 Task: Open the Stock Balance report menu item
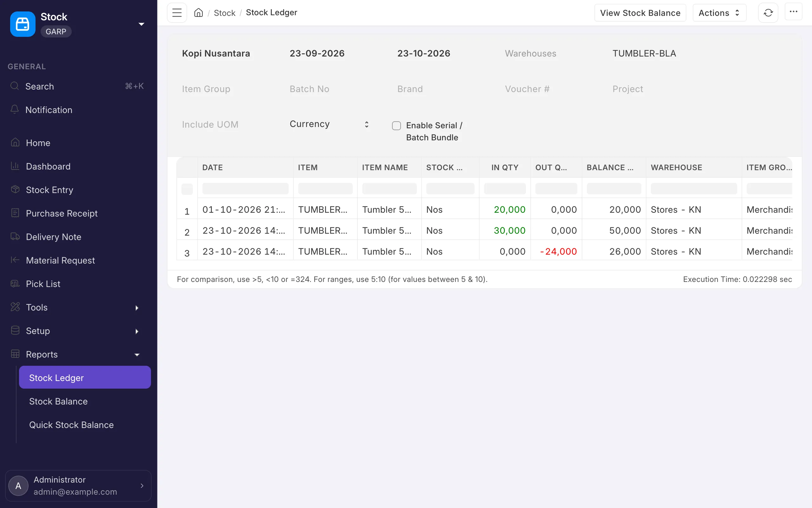pos(85,401)
